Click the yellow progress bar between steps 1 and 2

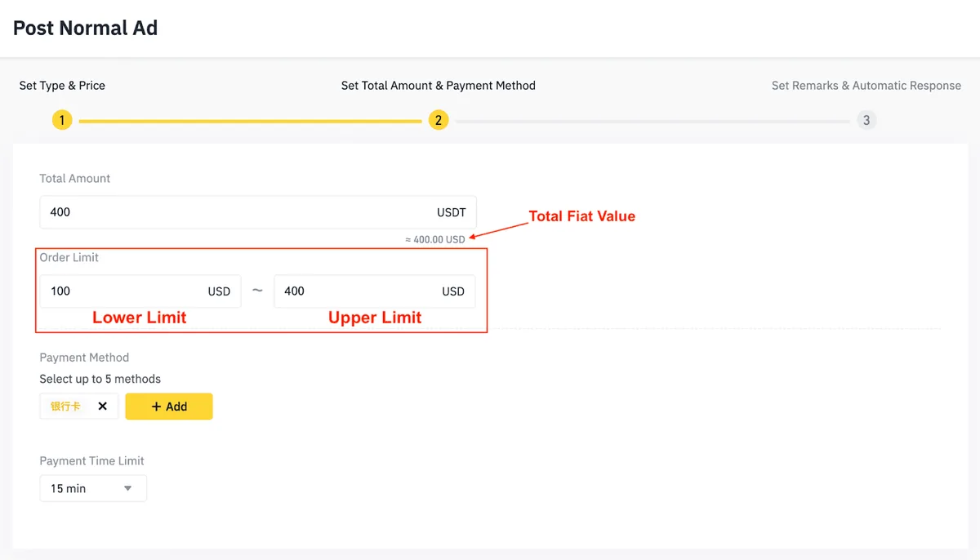pos(250,121)
